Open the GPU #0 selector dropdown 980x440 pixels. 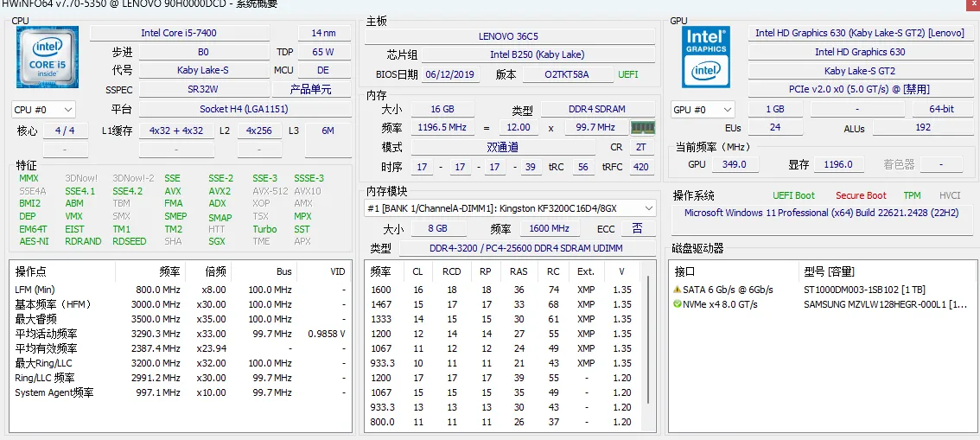tap(703, 110)
